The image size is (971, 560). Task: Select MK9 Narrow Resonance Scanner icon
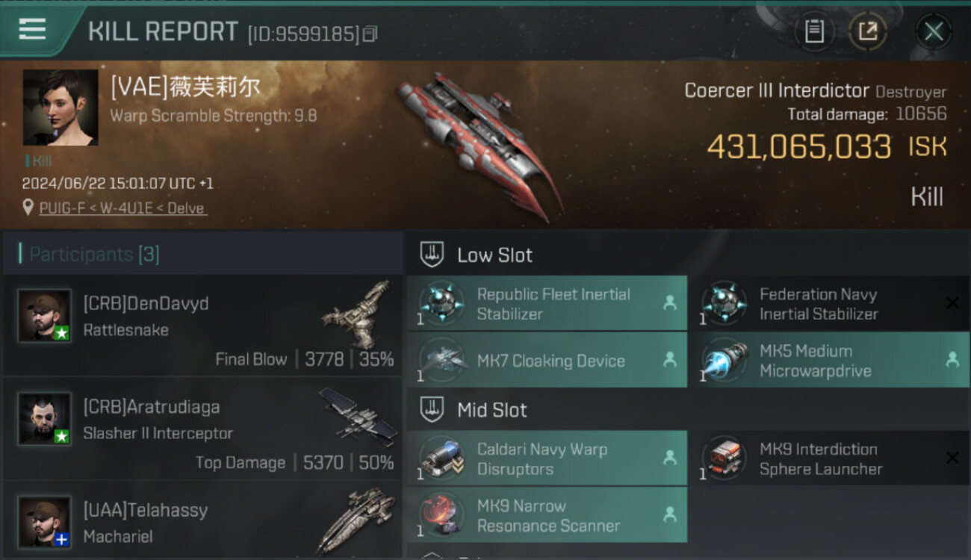tap(441, 515)
